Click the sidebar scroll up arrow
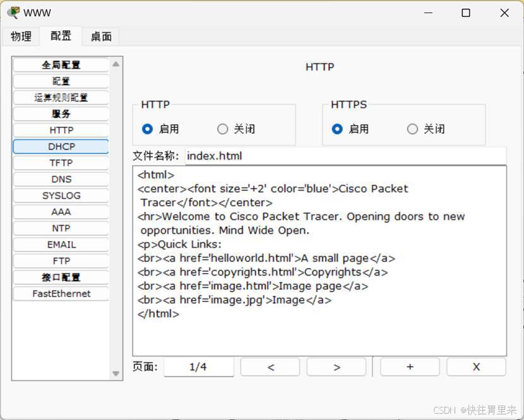This screenshot has width=524, height=420. [x=116, y=64]
